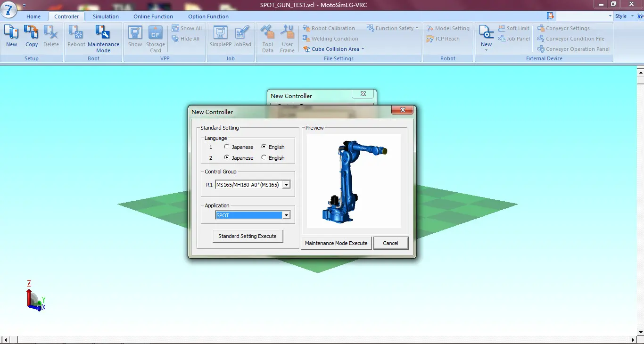The height and width of the screenshot is (344, 644).
Task: Click the robot preview image
Action: 354,181
